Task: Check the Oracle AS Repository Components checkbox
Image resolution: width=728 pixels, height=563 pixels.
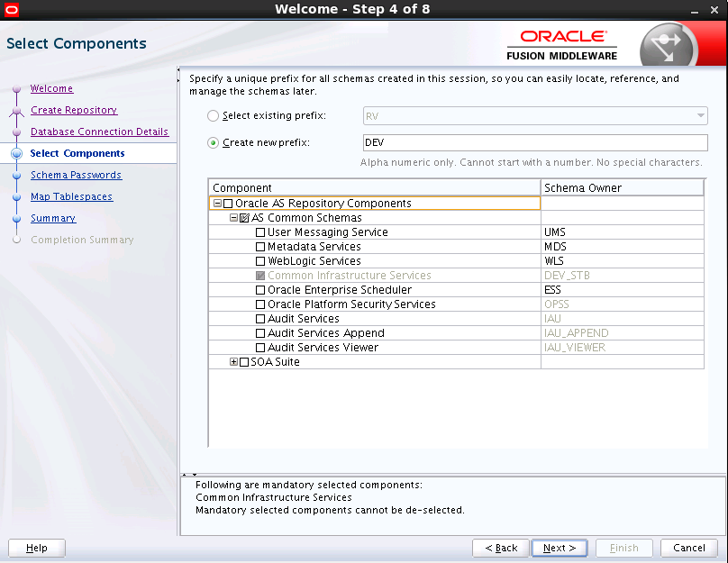Action: pyautogui.click(x=228, y=204)
